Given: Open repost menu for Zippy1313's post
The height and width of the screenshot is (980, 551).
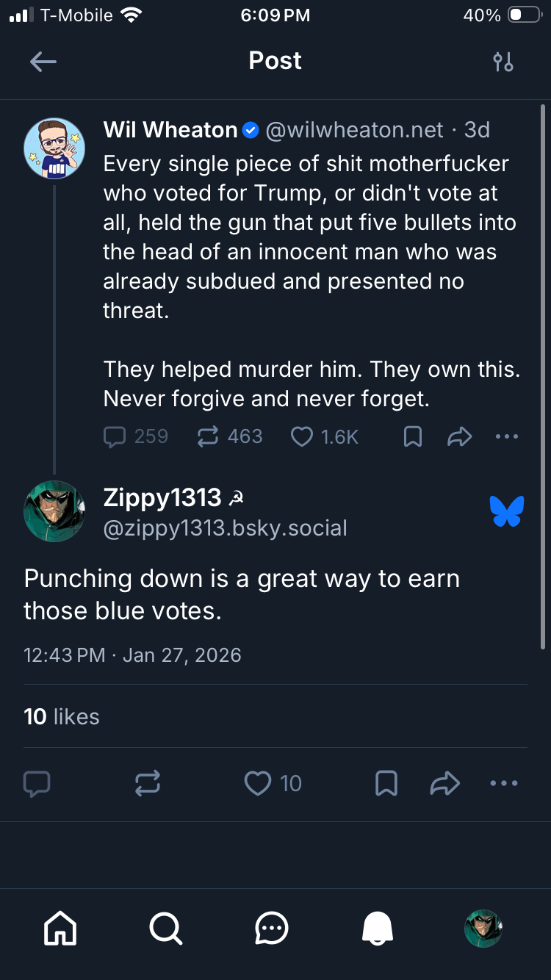Looking at the screenshot, I should point(148,784).
